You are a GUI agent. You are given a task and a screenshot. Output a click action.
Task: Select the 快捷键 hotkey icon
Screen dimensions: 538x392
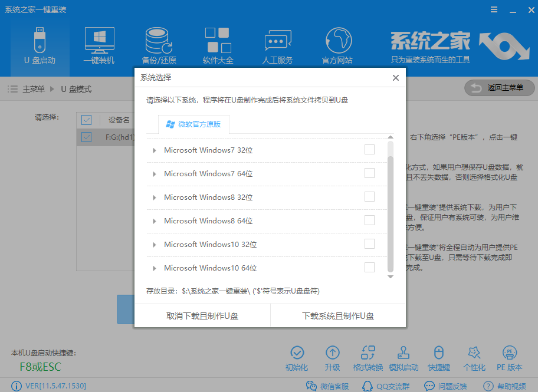(438, 357)
